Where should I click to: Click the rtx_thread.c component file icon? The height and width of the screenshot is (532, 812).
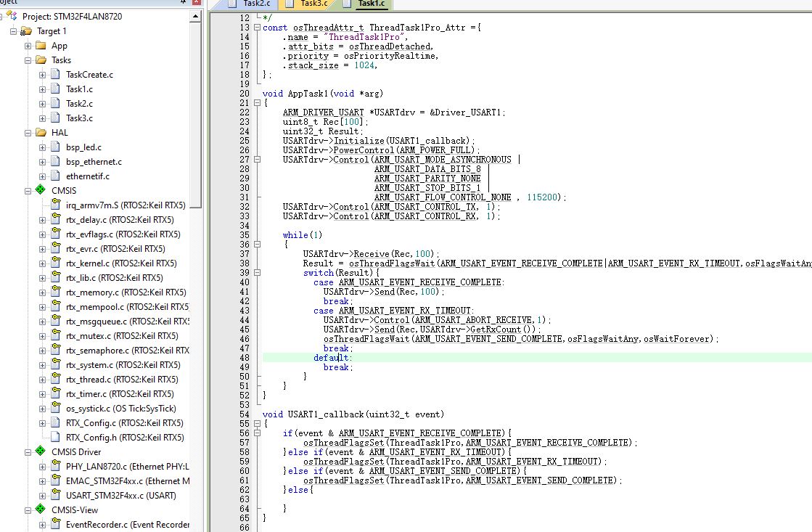(x=55, y=378)
